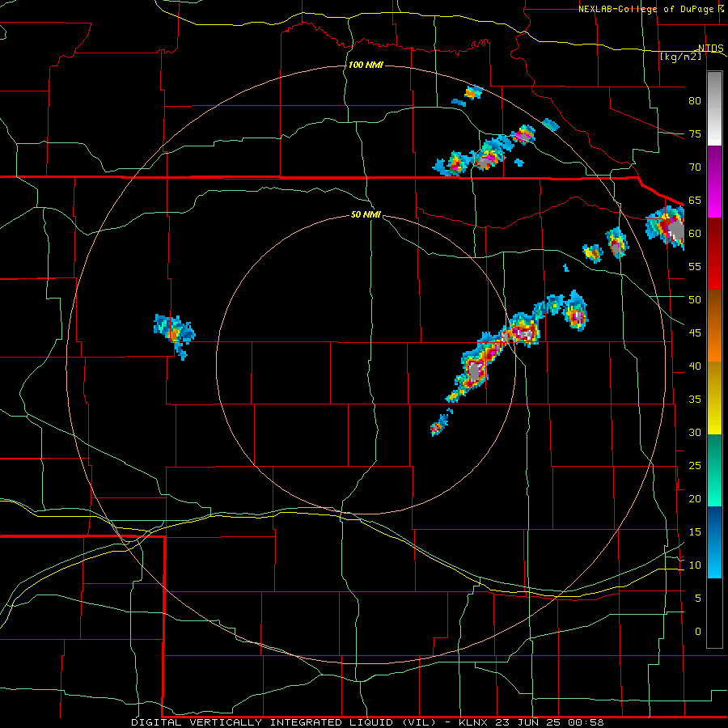Pick the red segment of color scale
This screenshot has width=728, height=728.
(x=714, y=254)
